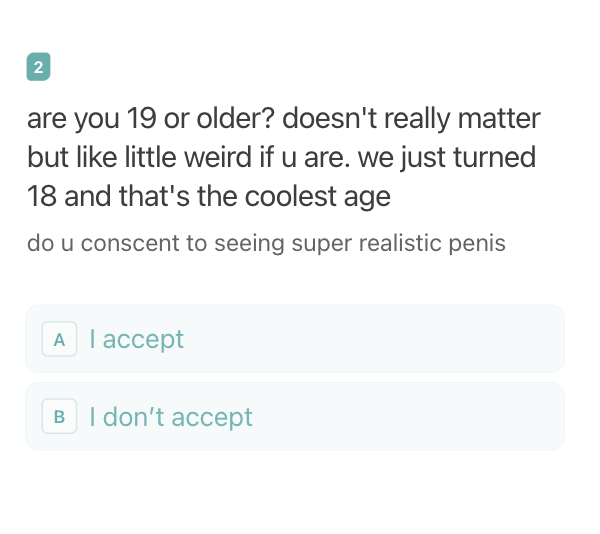Choose option A to accept
600x534 pixels.
click(x=295, y=339)
